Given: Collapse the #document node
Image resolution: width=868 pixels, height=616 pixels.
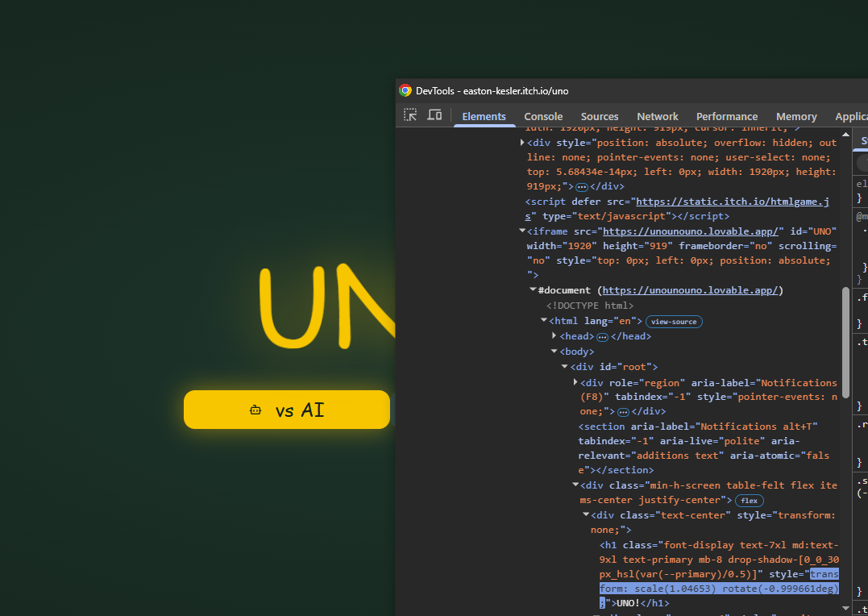Looking at the screenshot, I should click(533, 289).
